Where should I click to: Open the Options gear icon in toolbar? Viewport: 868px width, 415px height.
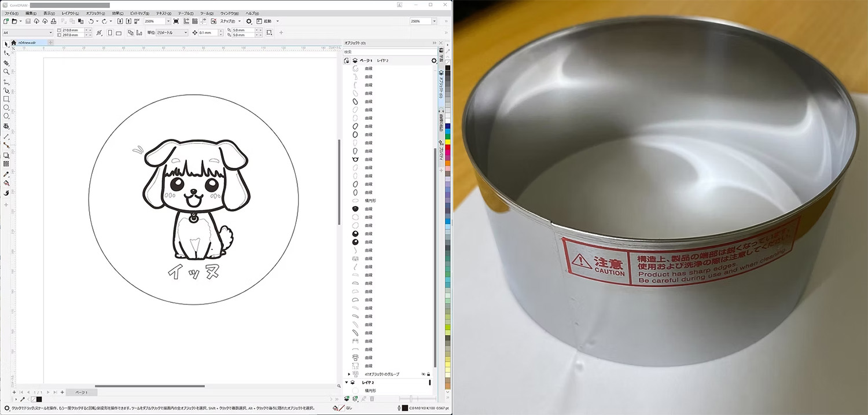[249, 21]
